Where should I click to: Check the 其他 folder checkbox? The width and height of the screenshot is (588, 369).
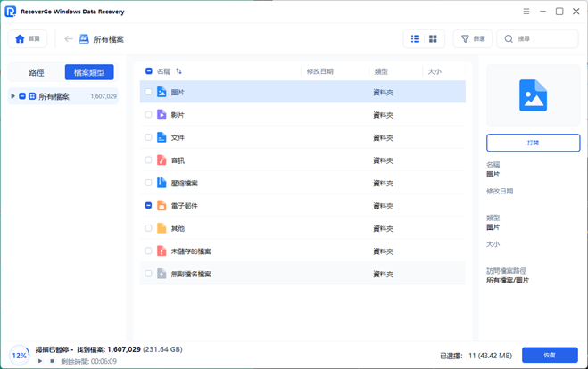[x=148, y=228]
